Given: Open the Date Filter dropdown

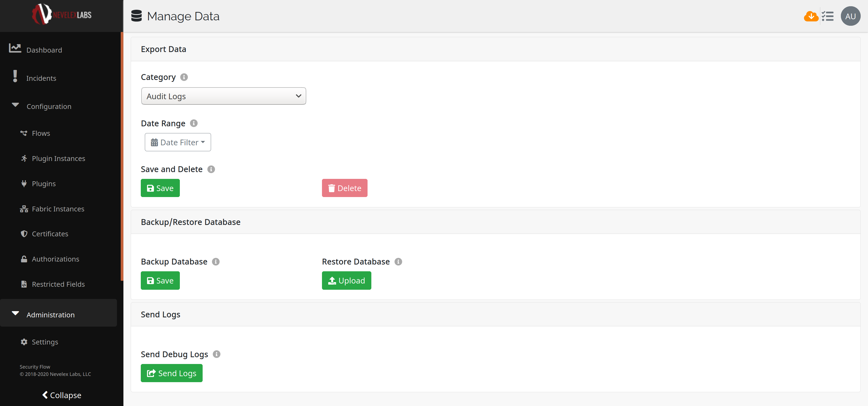Looking at the screenshot, I should click(x=178, y=142).
